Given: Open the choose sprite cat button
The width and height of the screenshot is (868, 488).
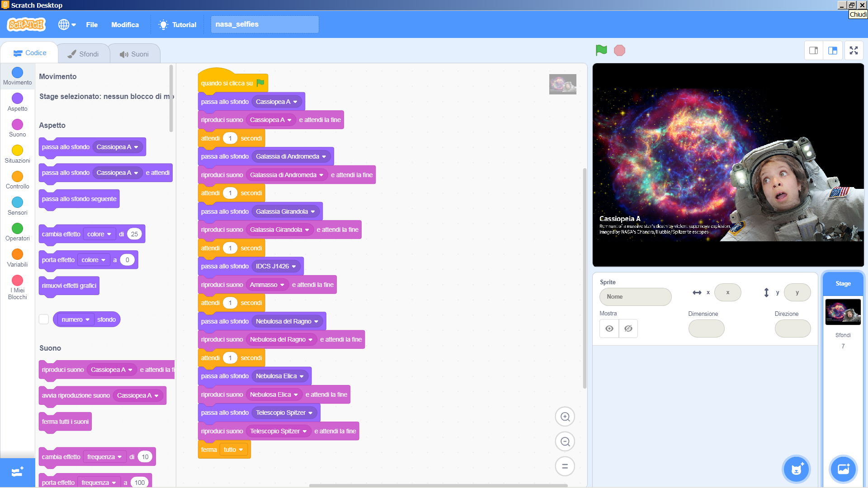Looking at the screenshot, I should point(797,469).
